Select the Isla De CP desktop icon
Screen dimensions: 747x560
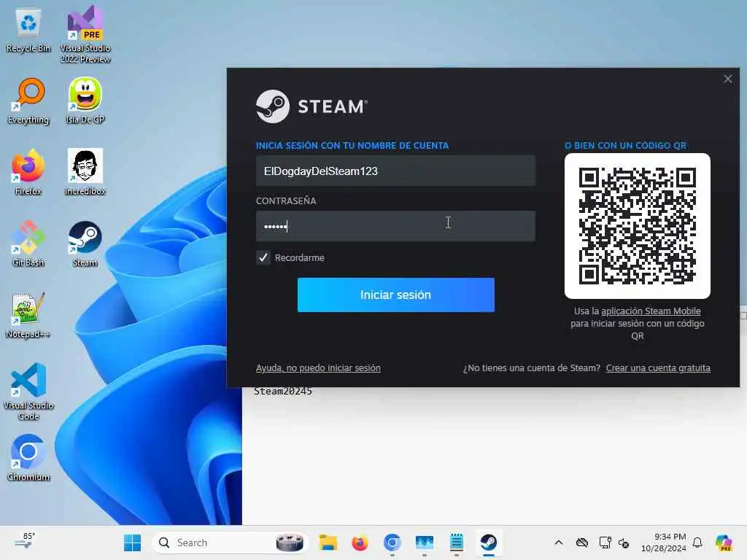(x=85, y=101)
